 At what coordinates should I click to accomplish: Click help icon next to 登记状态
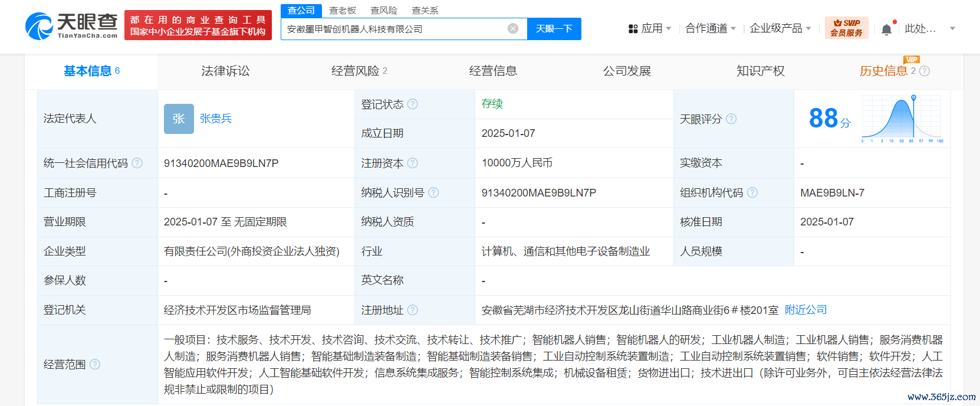413,104
